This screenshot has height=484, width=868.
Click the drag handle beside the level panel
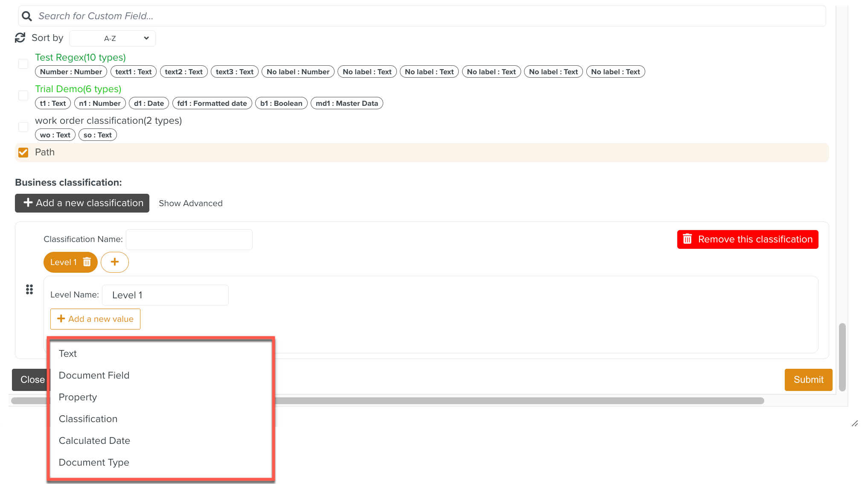[29, 289]
